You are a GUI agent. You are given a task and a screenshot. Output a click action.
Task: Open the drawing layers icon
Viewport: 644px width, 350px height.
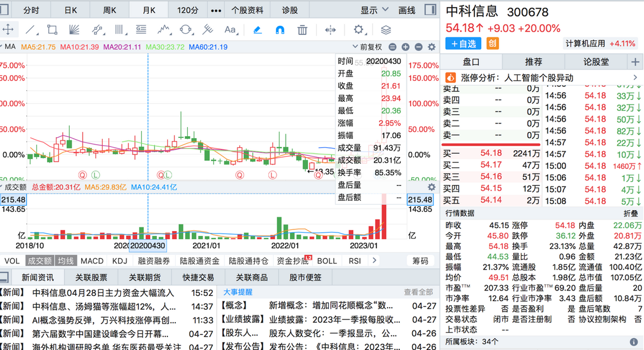(x=385, y=29)
